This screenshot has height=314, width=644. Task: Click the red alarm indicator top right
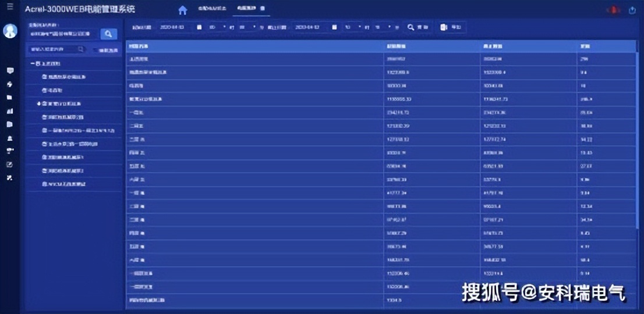pos(614,10)
